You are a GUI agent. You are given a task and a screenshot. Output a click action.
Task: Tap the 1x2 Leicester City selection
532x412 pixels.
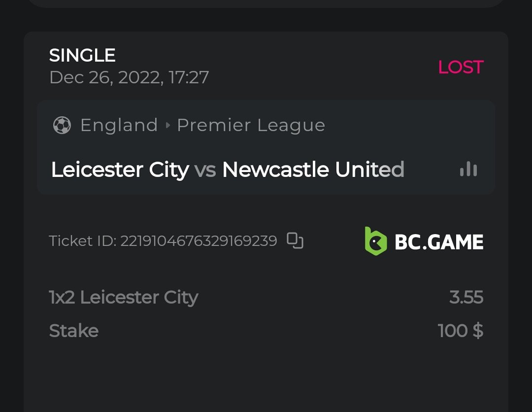pos(123,297)
